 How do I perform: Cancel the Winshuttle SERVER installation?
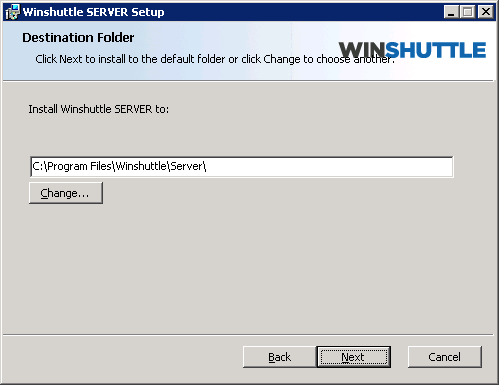pos(445,357)
